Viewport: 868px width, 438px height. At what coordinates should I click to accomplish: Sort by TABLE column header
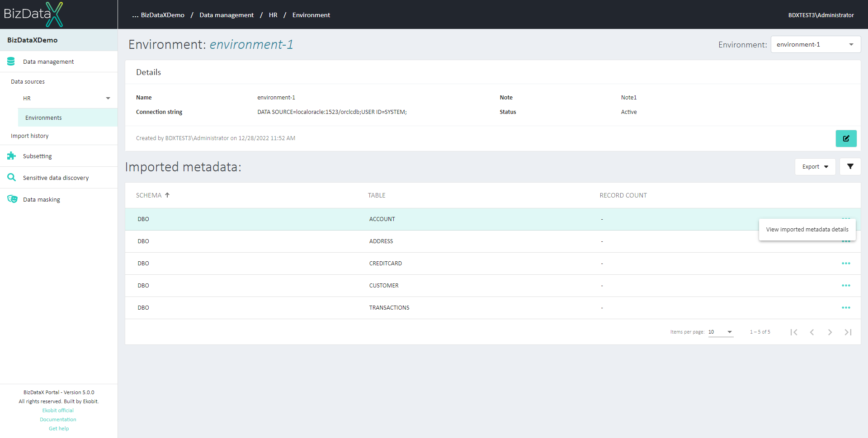(x=377, y=195)
